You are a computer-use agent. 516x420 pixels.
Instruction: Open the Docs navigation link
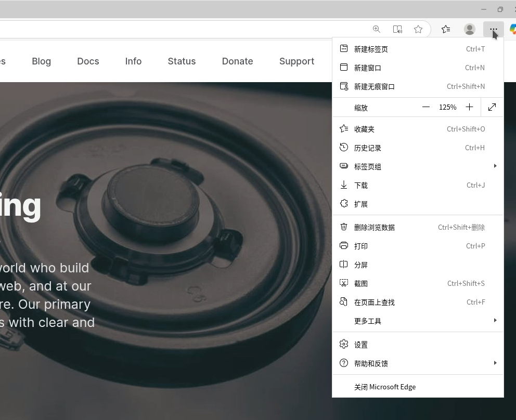pos(88,61)
